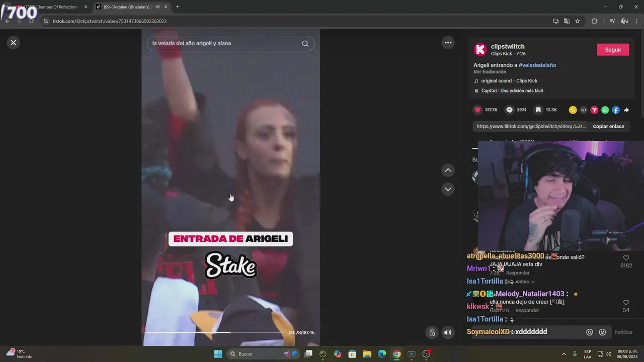Close the TikTok video viewer
644x362 pixels.
(x=14, y=43)
